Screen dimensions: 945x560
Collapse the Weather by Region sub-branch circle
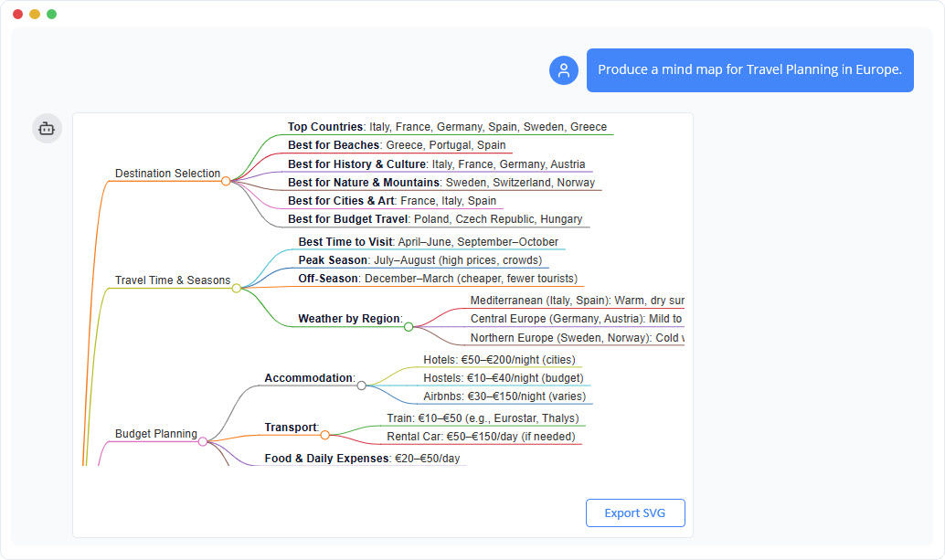coord(409,325)
